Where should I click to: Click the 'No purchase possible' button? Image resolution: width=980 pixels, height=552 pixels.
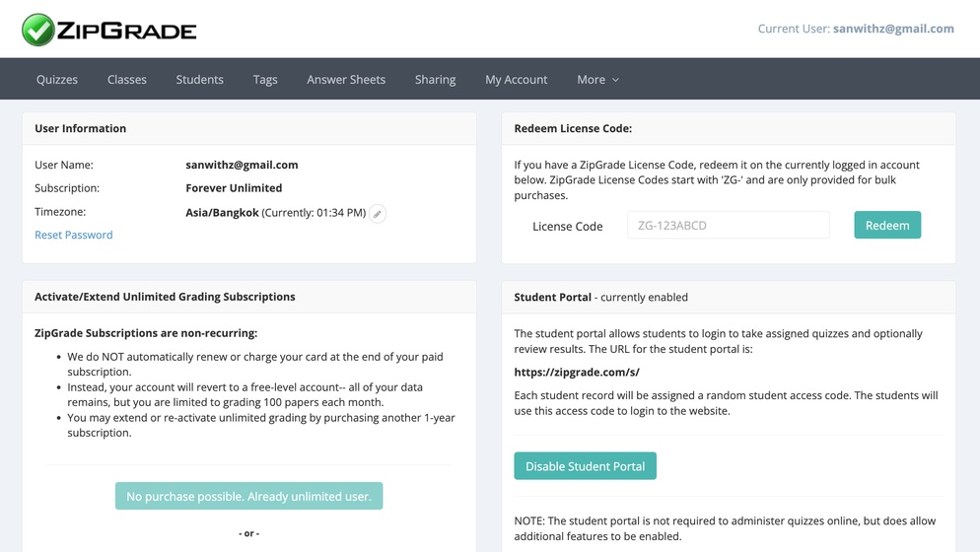coord(248,497)
